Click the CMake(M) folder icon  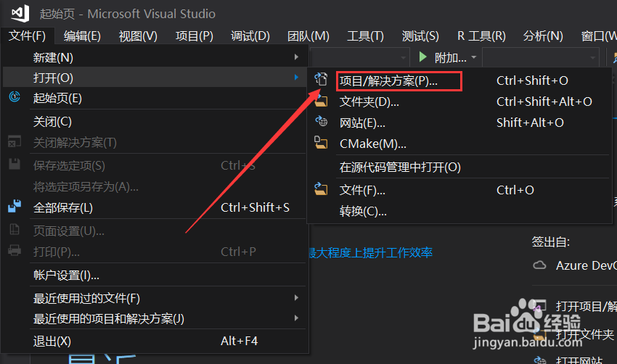(321, 143)
